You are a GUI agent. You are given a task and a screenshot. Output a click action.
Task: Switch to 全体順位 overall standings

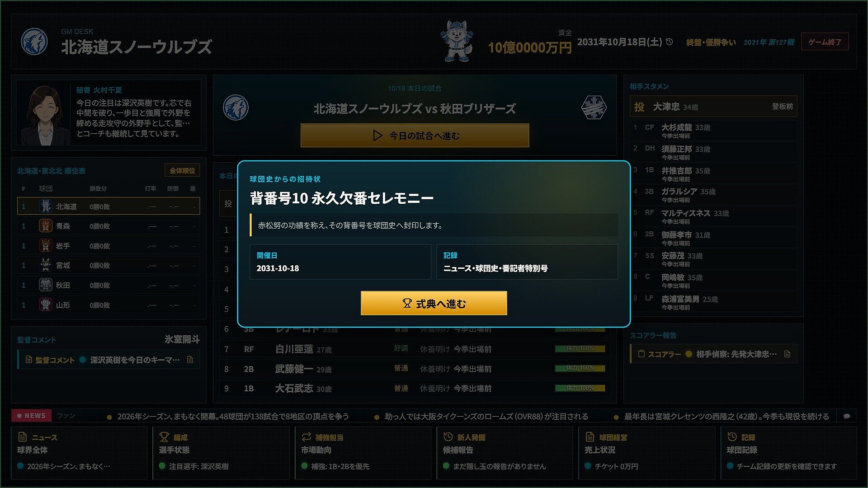pos(182,170)
